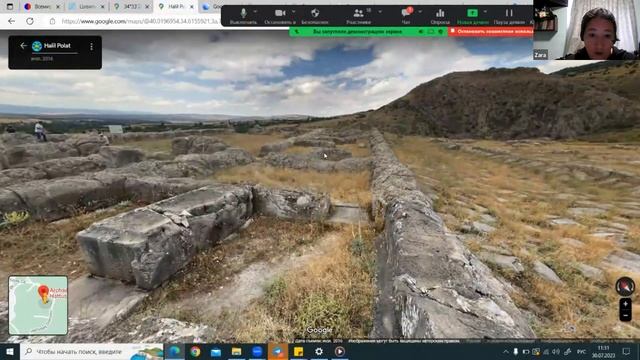The image size is (640, 360).
Task: Open Zoom Security shield menu
Action: (315, 16)
